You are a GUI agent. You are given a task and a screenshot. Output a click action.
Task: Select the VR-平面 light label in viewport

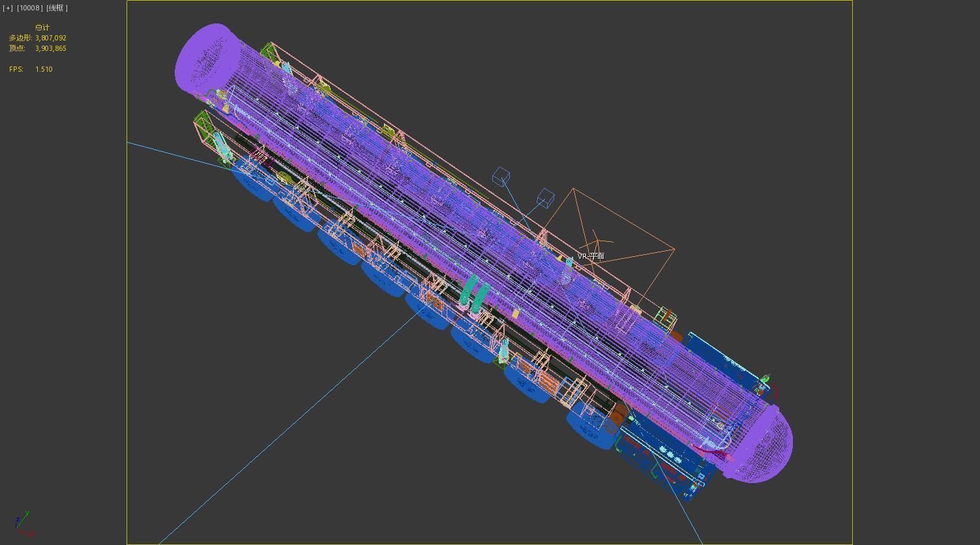[x=591, y=256]
